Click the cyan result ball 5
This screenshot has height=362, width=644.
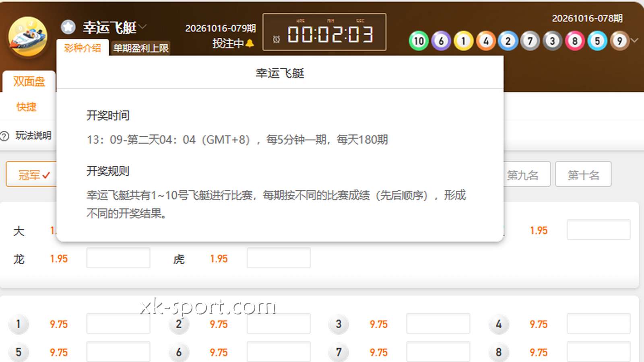(x=597, y=41)
